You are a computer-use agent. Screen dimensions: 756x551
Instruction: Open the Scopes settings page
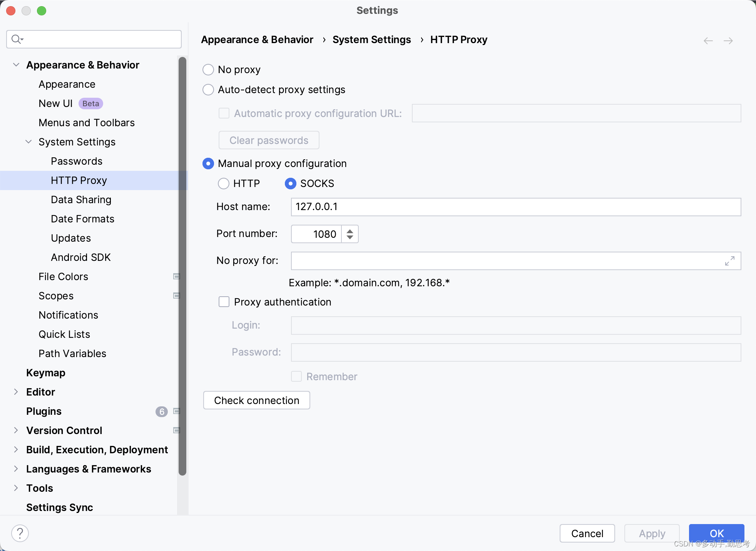(56, 296)
